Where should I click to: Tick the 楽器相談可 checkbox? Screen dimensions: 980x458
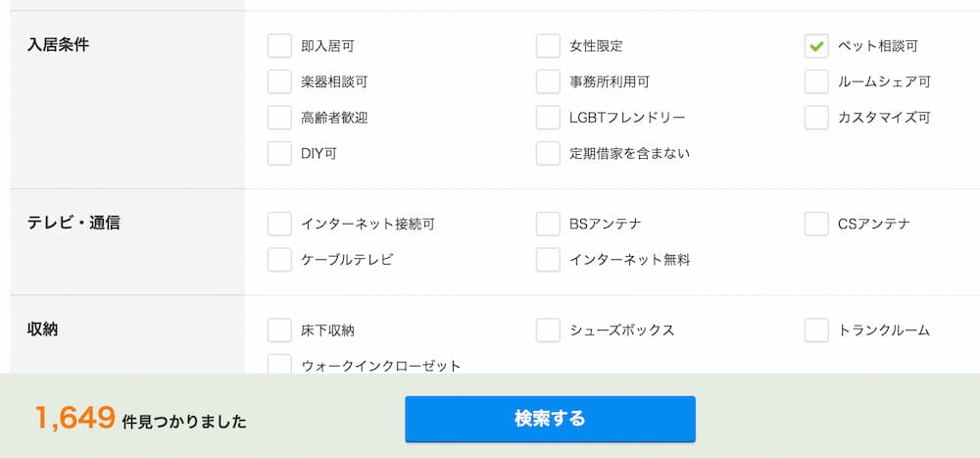click(x=279, y=81)
